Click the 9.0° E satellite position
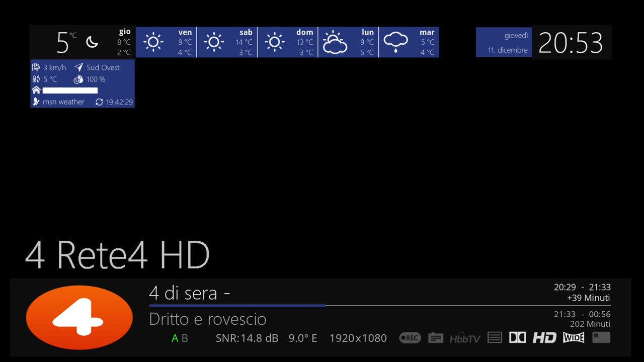Screen dimensions: 644x362 303,338
